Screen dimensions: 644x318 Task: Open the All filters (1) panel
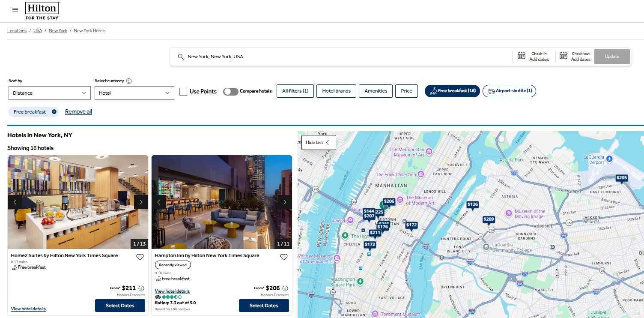(295, 91)
